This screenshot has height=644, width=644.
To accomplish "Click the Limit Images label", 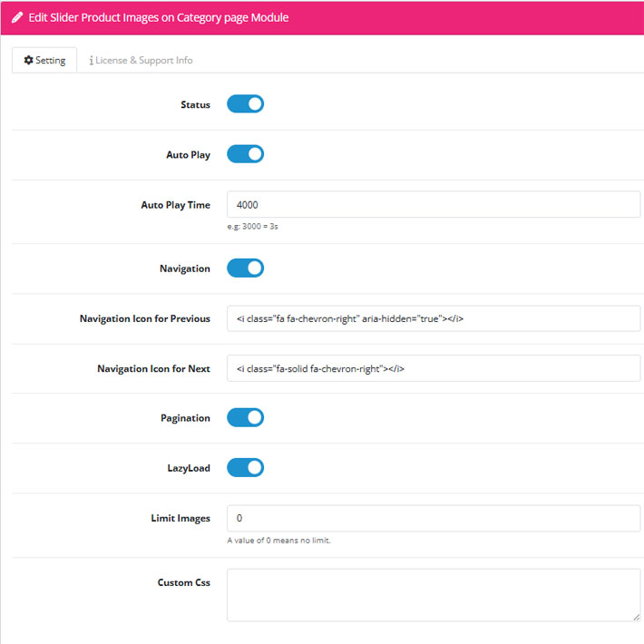I will click(x=181, y=518).
